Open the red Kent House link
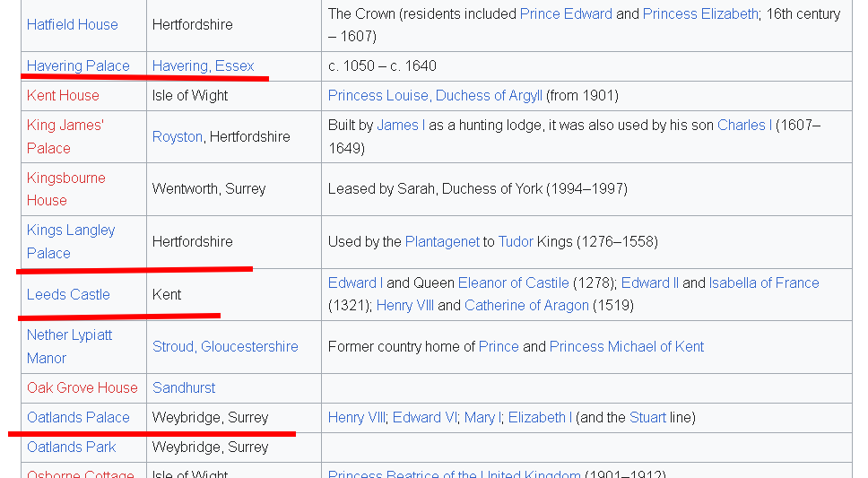The image size is (868, 478). click(x=63, y=95)
